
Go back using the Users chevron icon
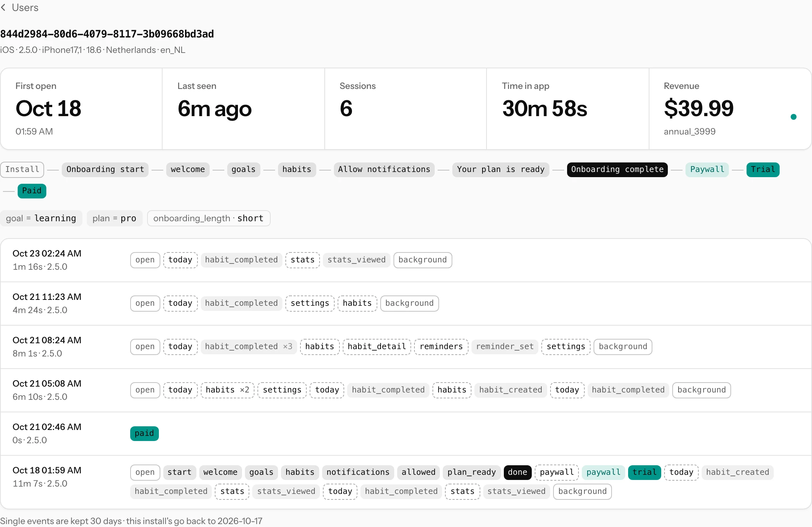pos(3,7)
